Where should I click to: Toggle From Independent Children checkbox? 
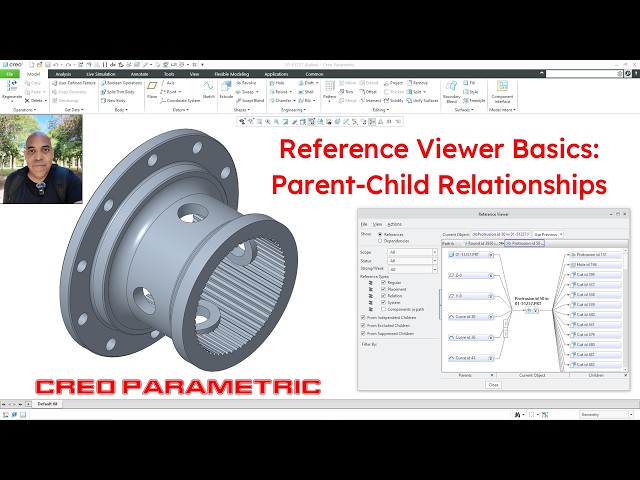[363, 318]
